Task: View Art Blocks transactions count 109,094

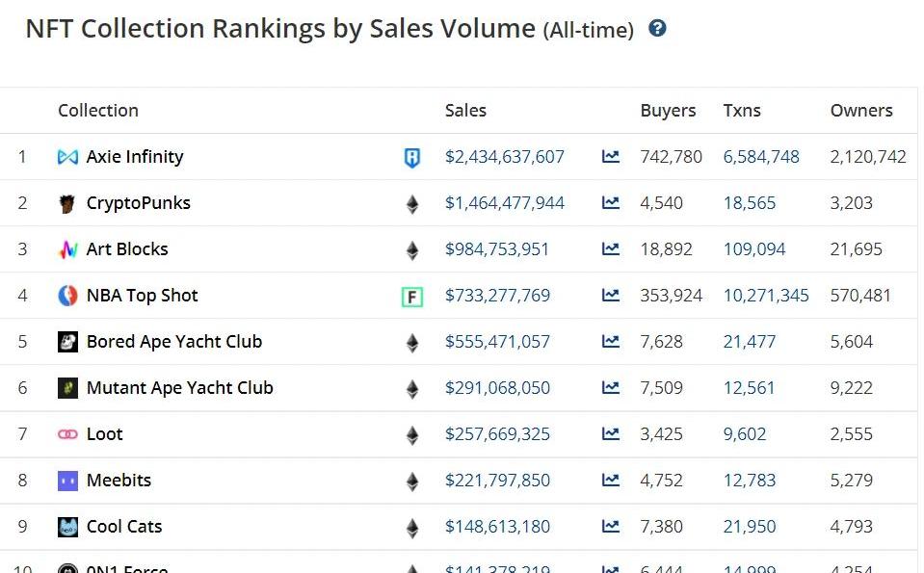Action: [753, 248]
